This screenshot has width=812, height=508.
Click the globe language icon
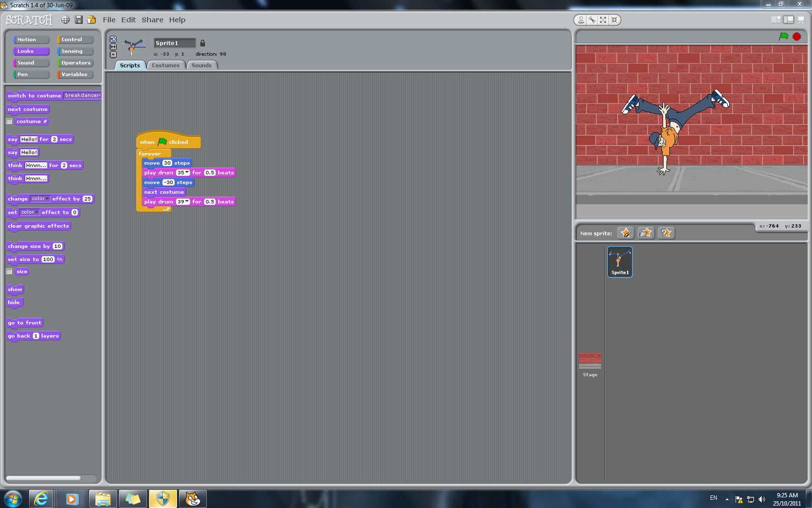pos(65,20)
